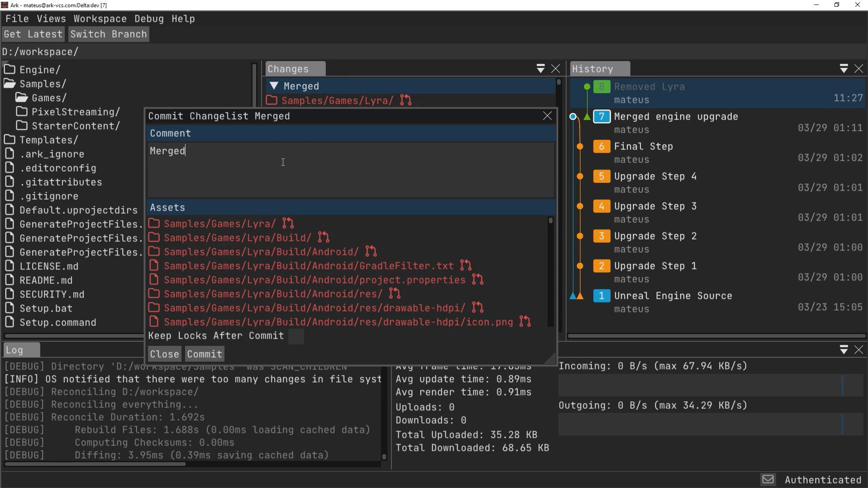Click the Get Latest button
This screenshot has width=868, height=488.
point(33,34)
